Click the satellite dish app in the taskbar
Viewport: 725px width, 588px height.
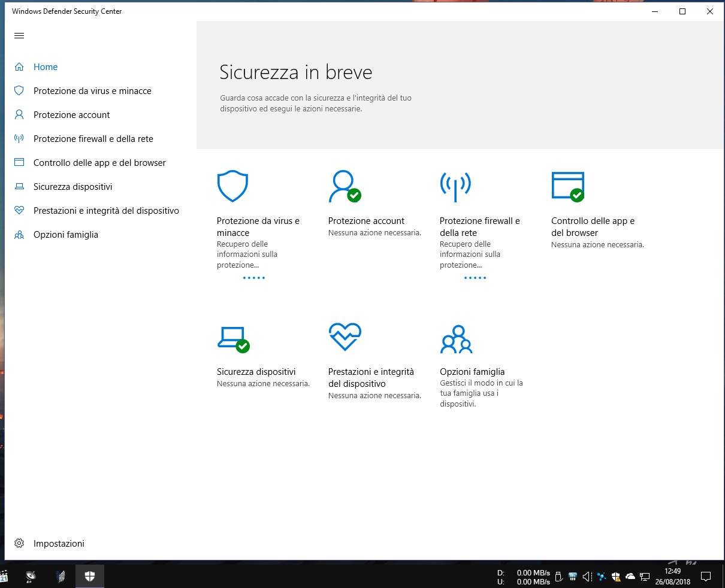tap(31, 576)
